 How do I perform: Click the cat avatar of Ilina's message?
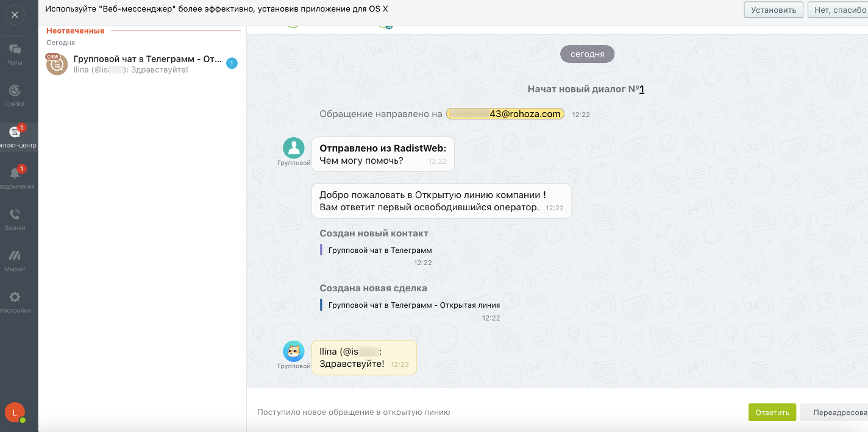tap(294, 351)
